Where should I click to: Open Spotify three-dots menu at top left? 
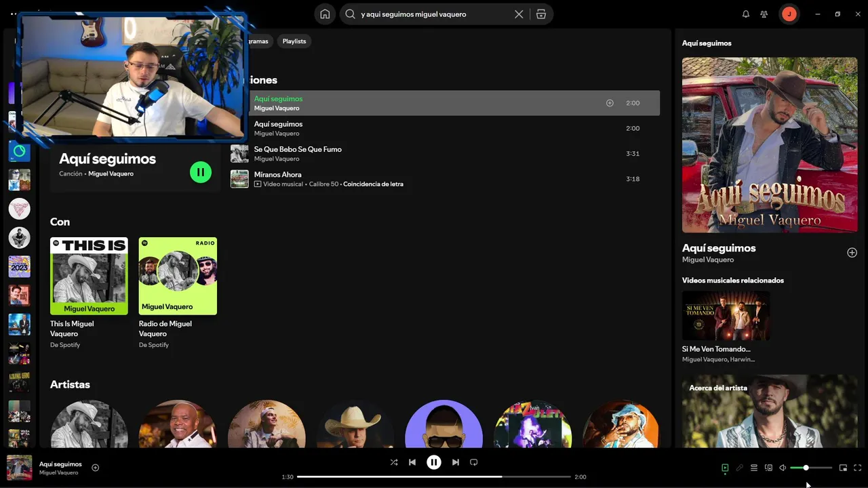point(14,14)
